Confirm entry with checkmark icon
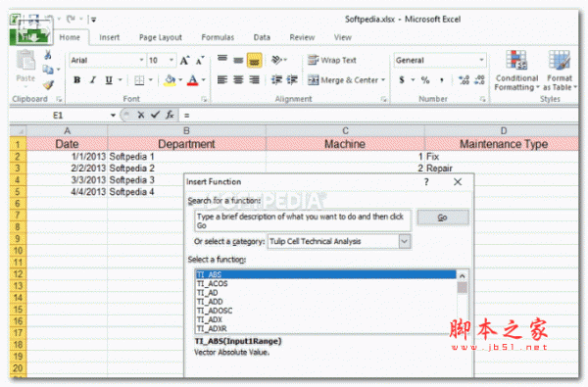 (155, 116)
